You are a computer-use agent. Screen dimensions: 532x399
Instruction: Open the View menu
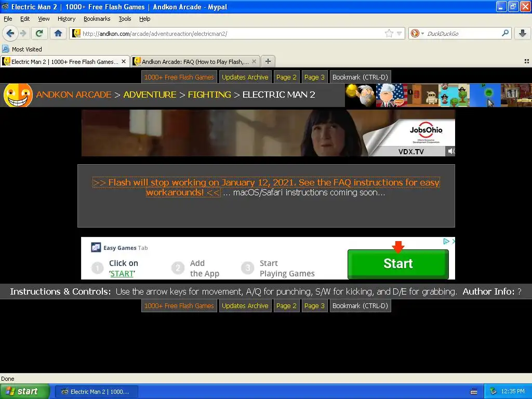point(44,19)
